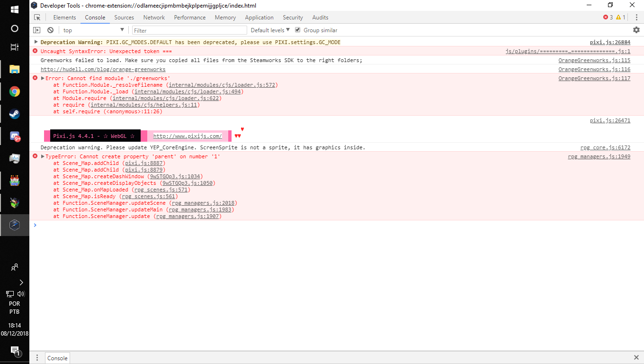This screenshot has height=364, width=644.
Task: Open the volume control in the tray
Action: point(20,294)
